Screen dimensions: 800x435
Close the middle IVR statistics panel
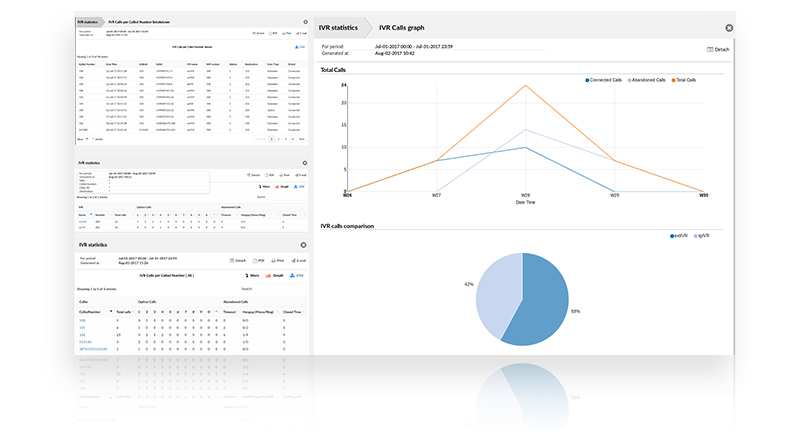pos(305,163)
